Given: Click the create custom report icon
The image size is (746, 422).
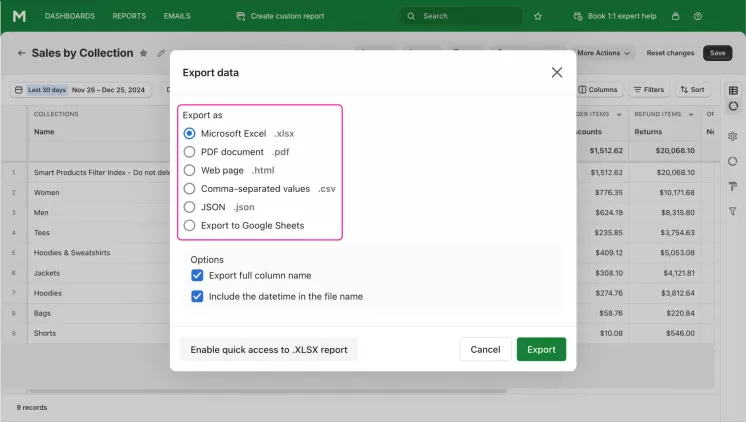Looking at the screenshot, I should click(x=241, y=16).
